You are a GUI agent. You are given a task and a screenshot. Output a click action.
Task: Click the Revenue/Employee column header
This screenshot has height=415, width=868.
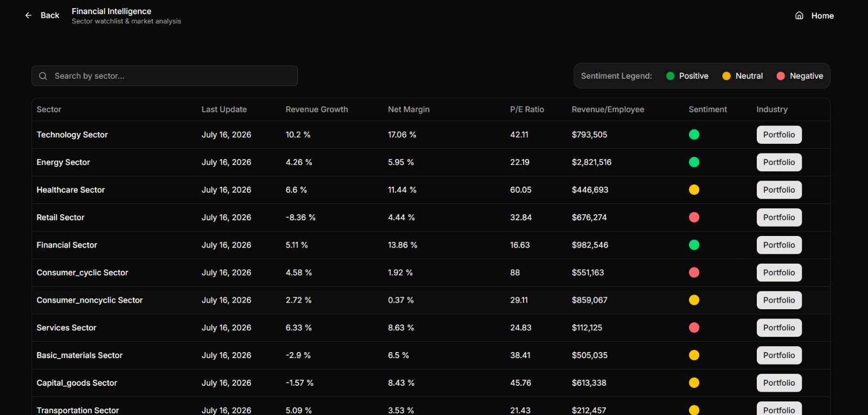point(608,110)
